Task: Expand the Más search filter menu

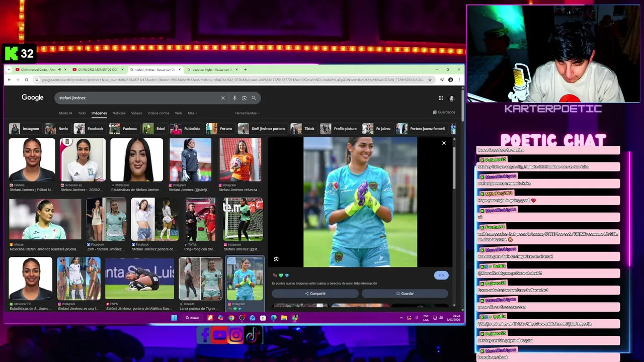Action: (x=193, y=113)
